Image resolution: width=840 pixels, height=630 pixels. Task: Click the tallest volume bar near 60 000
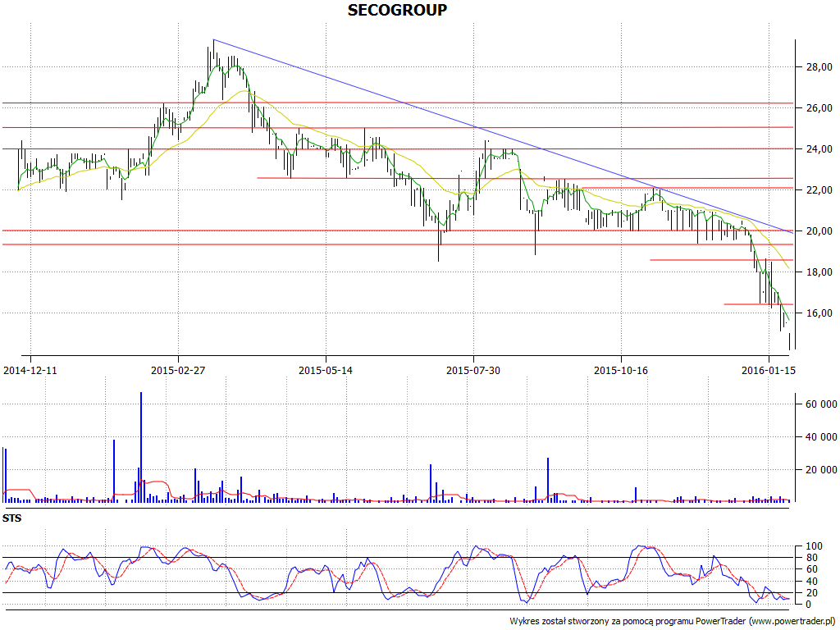coord(141,447)
